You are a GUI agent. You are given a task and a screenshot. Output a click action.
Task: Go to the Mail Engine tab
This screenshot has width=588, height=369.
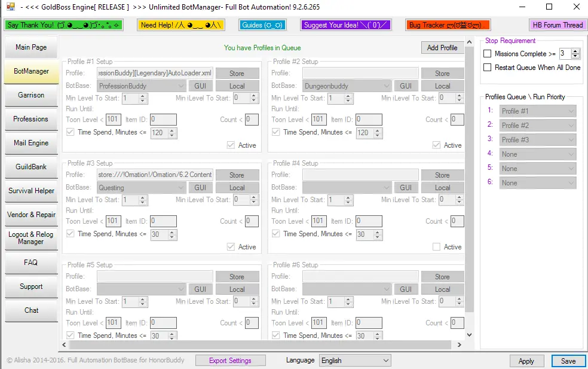(31, 143)
